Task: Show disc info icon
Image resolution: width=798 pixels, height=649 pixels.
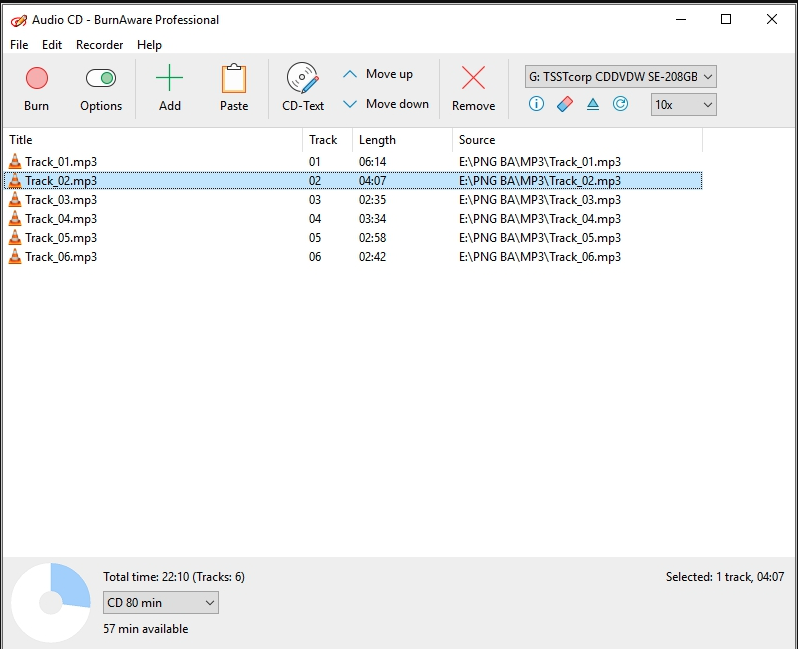Action: (536, 104)
